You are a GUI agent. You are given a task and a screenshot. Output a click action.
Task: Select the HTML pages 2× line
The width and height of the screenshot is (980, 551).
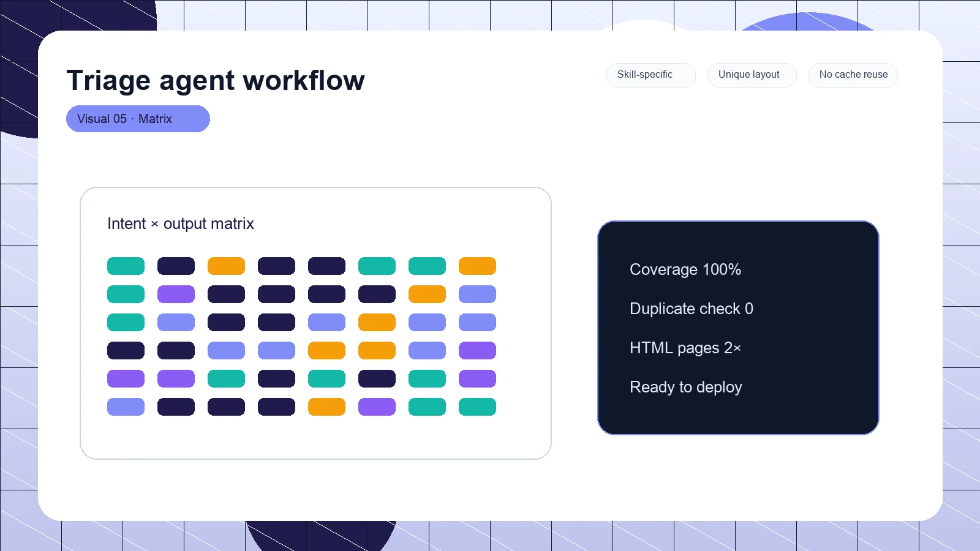pos(685,348)
